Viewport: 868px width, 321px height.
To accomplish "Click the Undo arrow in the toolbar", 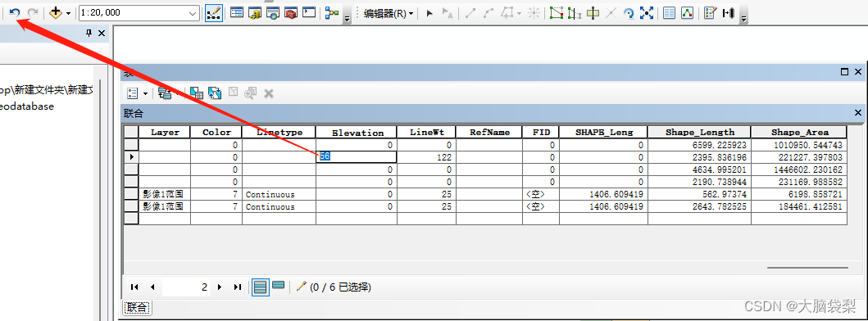I will coord(15,12).
